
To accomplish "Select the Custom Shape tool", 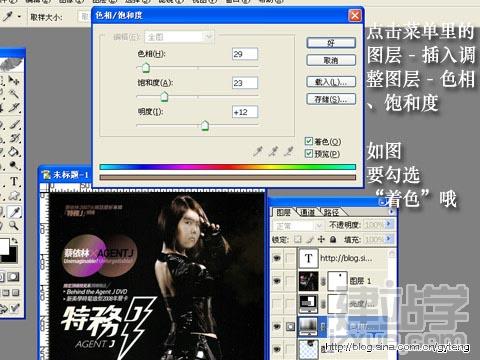I will point(14,196).
